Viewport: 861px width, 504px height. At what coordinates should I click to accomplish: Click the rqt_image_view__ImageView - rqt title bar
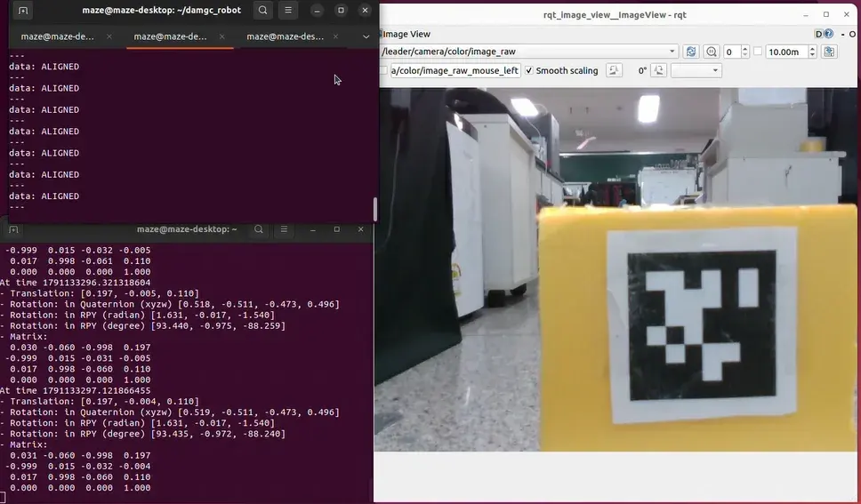(615, 15)
